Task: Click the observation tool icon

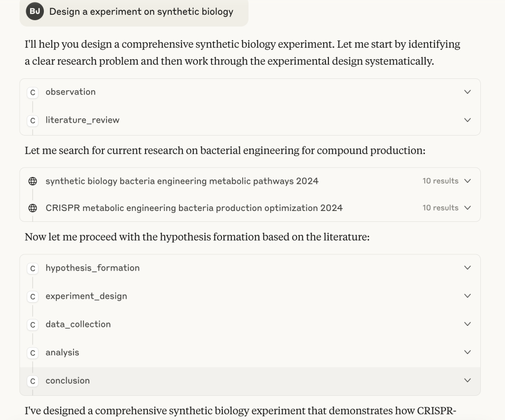Action: [x=33, y=93]
